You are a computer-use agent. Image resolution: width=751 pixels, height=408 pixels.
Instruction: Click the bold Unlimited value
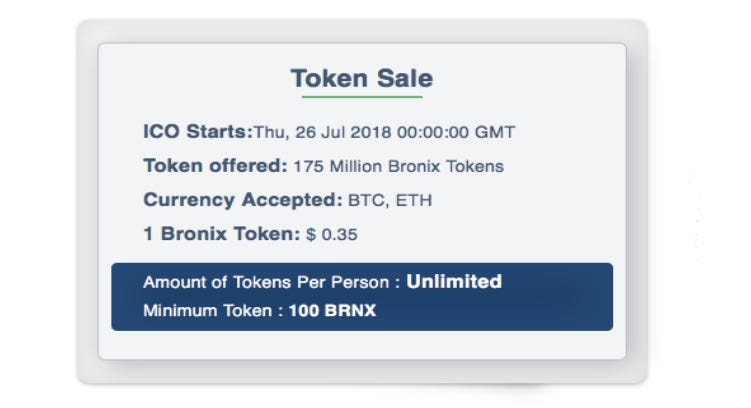click(454, 282)
